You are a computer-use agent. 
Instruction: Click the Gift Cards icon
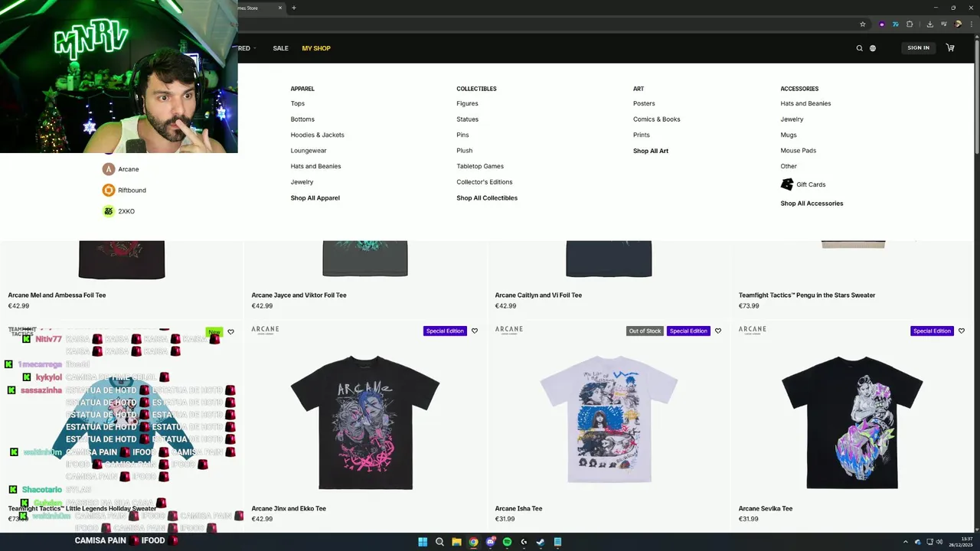[787, 184]
